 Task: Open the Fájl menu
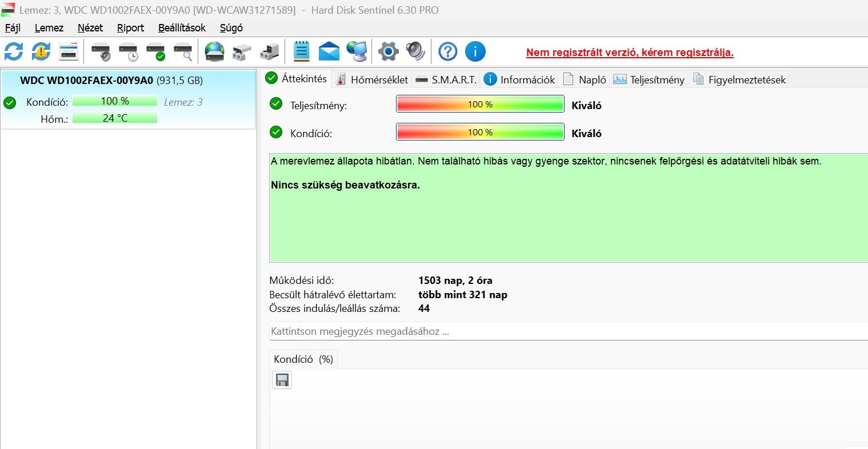point(13,27)
